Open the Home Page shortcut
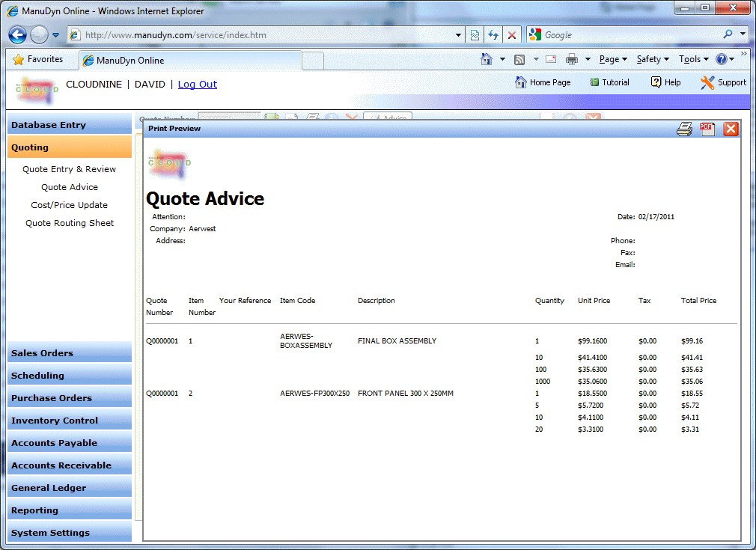The image size is (756, 550). (x=543, y=82)
